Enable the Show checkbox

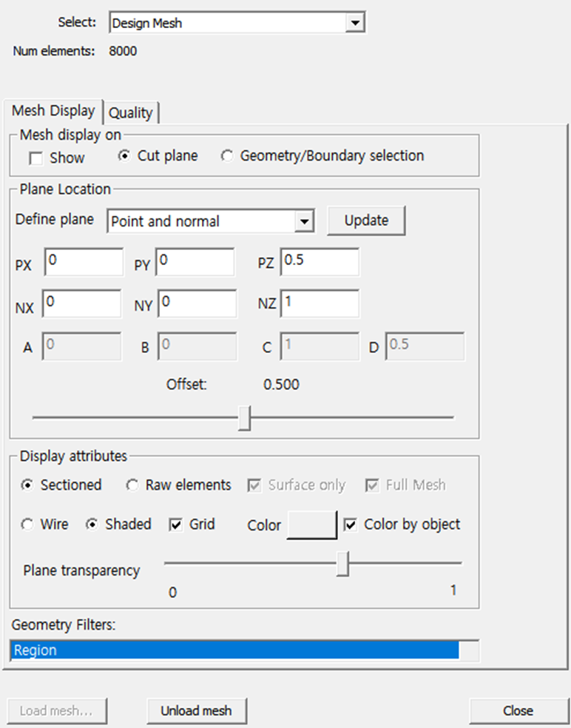point(36,158)
